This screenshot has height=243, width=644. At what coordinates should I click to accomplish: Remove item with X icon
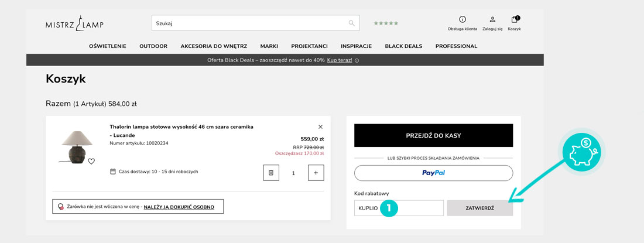click(320, 126)
